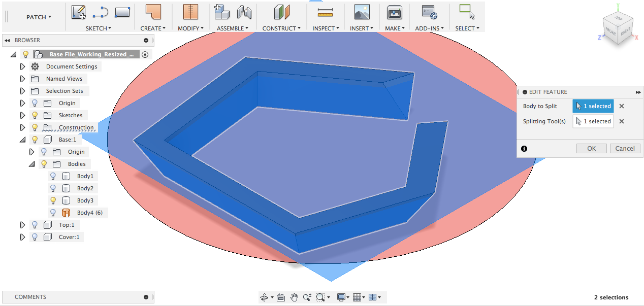Hide Body3 using its light bulb
Screen dimensions: 644x306
(53, 200)
